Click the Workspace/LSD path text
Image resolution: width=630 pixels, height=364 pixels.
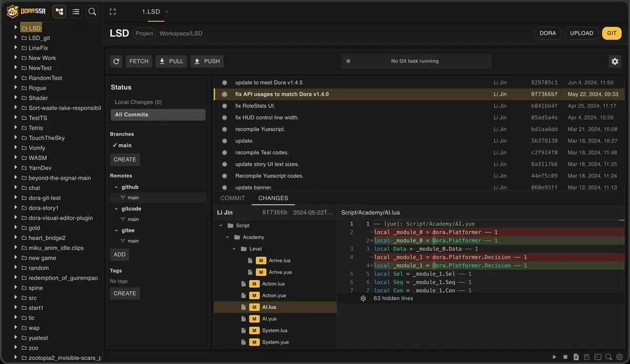click(181, 33)
